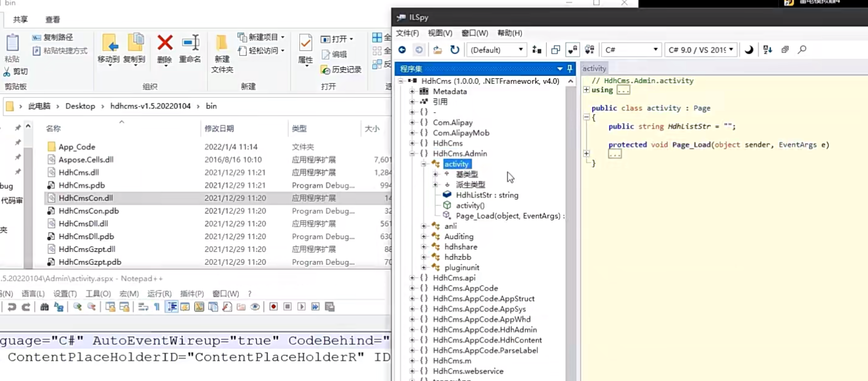868x381 pixels.
Task: Click the run macro multiple times icon
Action: pyautogui.click(x=316, y=307)
